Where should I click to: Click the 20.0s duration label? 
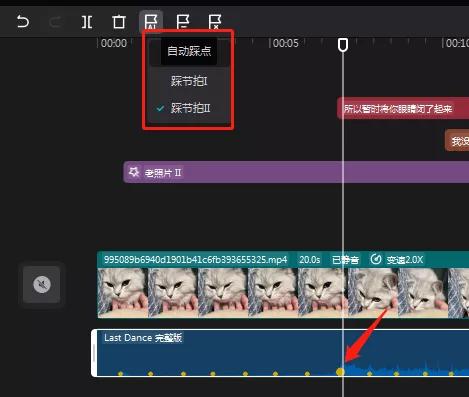point(310,259)
